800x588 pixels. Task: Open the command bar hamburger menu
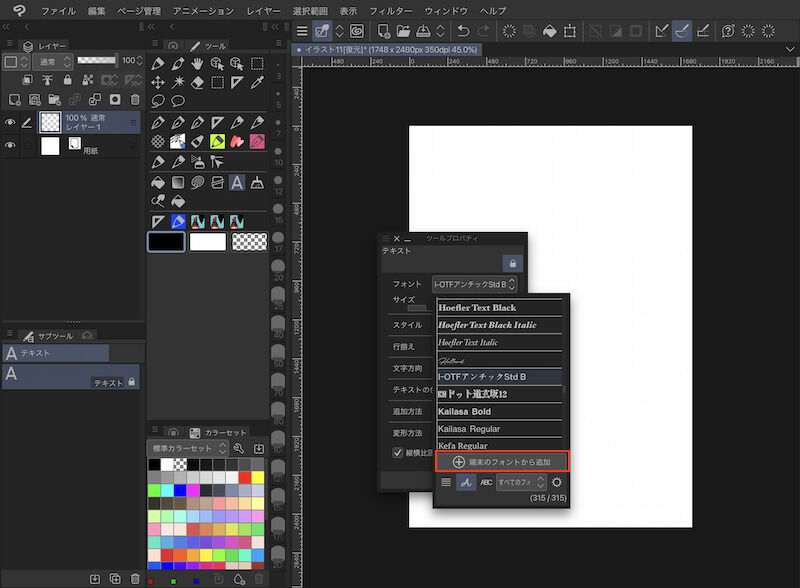[302, 31]
